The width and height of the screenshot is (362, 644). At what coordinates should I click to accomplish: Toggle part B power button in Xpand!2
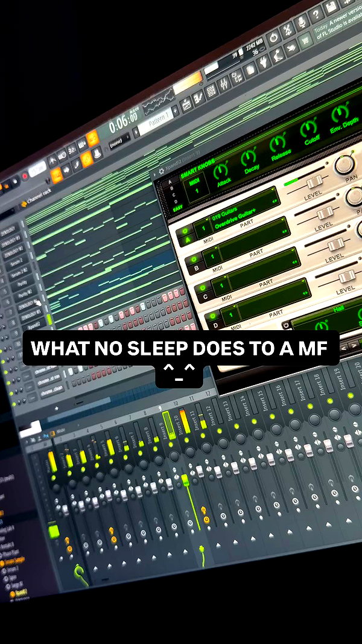(x=193, y=260)
